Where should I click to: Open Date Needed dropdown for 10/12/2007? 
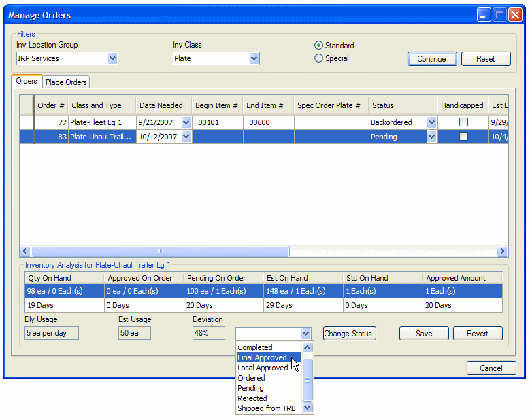186,137
